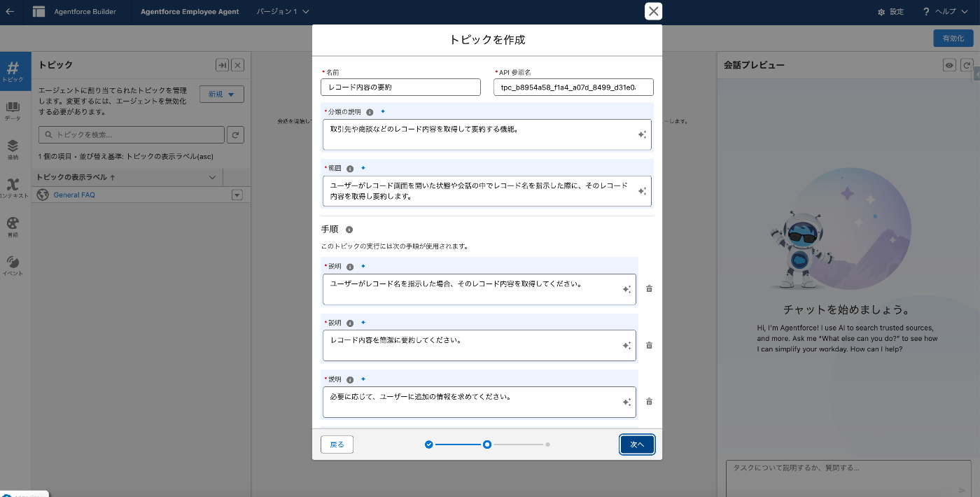Open トピックの表示ラベル column chevron menu
The height and width of the screenshot is (497, 980).
click(x=213, y=178)
